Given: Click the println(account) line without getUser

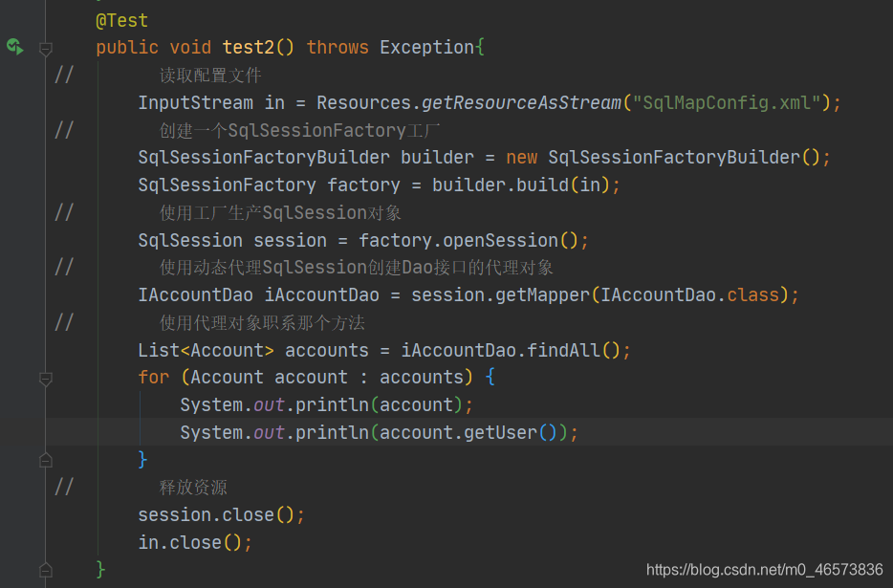Looking at the screenshot, I should coord(326,405).
